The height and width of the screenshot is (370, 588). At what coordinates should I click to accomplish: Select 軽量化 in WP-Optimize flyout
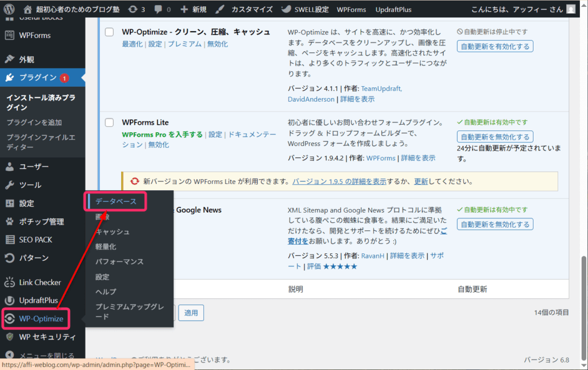click(106, 247)
